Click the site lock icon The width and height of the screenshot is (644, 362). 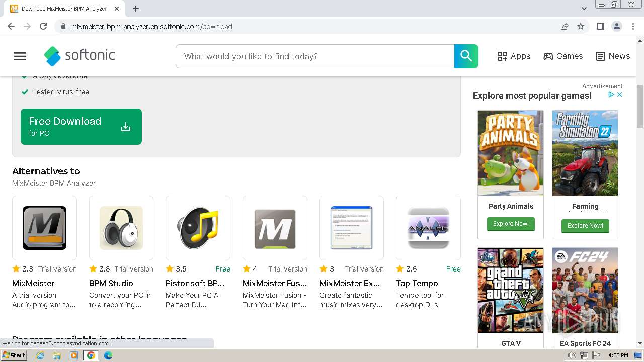point(63,27)
